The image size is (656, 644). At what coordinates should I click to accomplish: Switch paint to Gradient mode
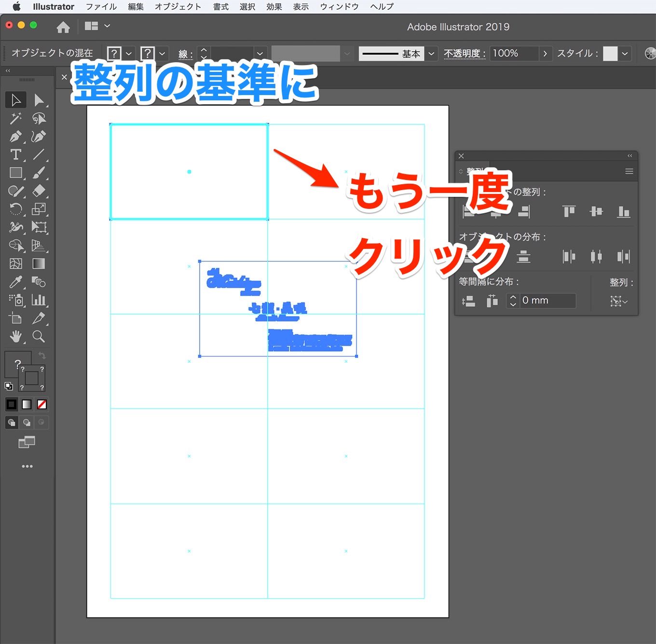27,404
